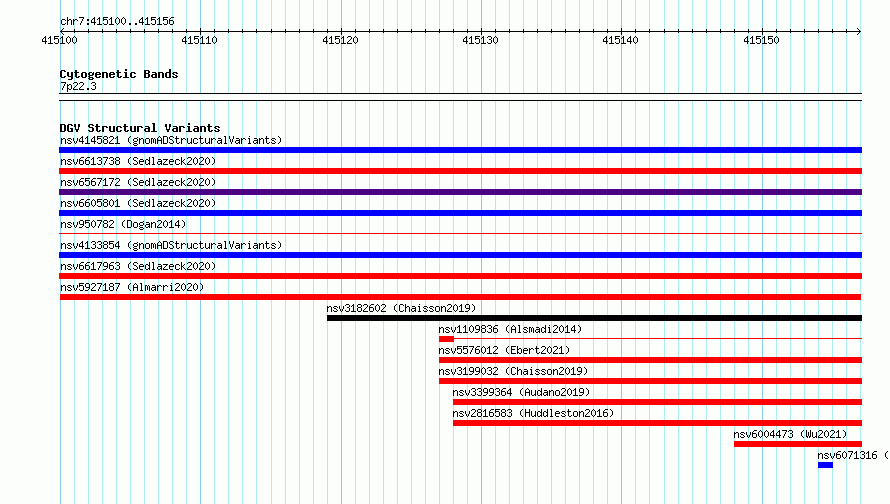The image size is (890, 504).
Task: Click nsv6605801 (Sedlazeck2020) label
Action: [138, 203]
